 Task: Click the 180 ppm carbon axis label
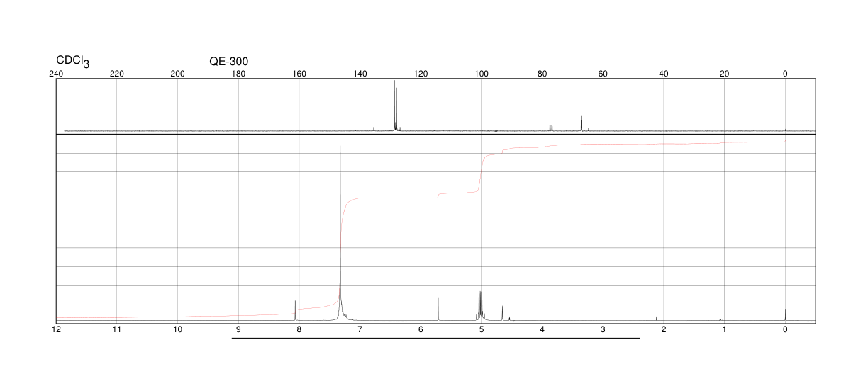tap(238, 73)
